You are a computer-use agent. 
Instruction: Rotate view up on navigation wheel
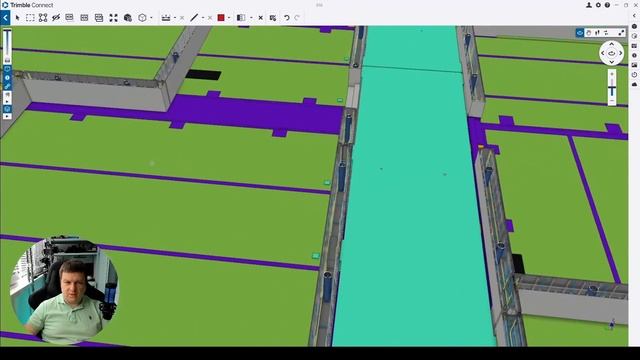(611, 44)
